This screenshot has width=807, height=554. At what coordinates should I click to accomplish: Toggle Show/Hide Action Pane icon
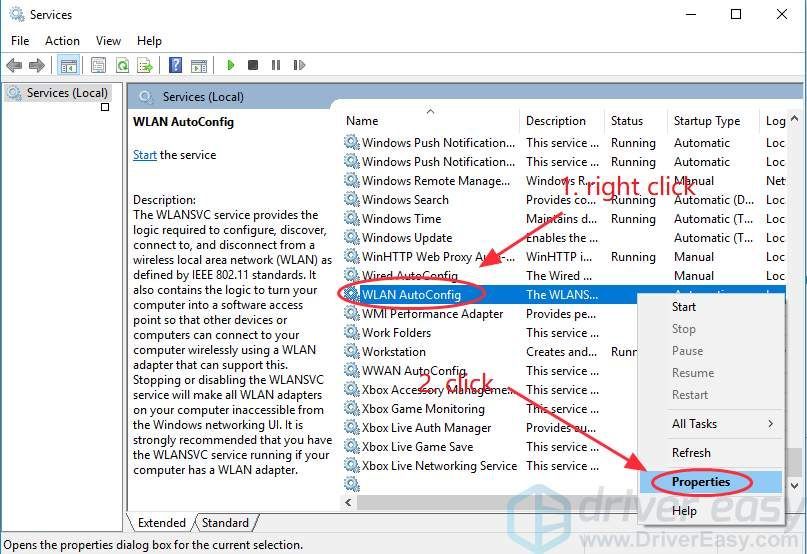[199, 65]
